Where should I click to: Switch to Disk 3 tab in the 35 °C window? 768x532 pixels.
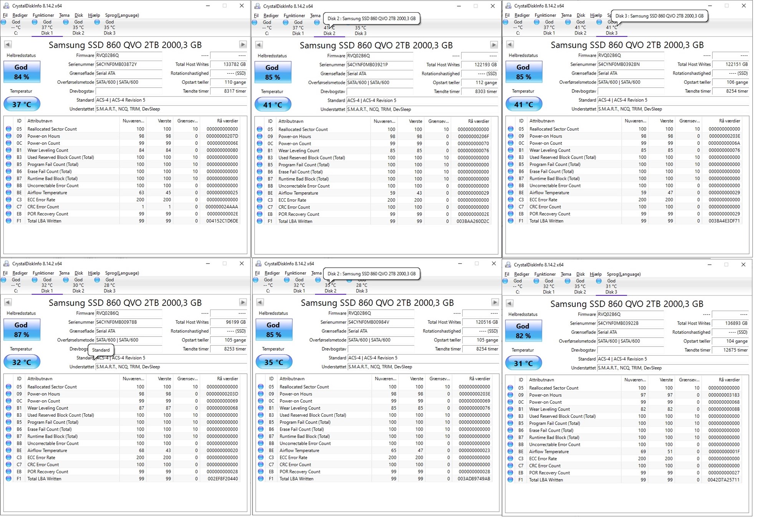click(361, 285)
